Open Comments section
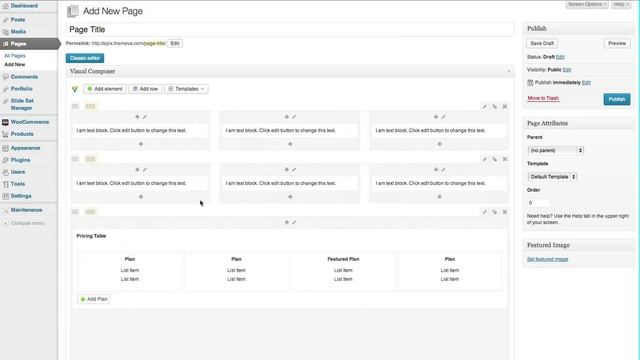640x360 pixels. [24, 77]
